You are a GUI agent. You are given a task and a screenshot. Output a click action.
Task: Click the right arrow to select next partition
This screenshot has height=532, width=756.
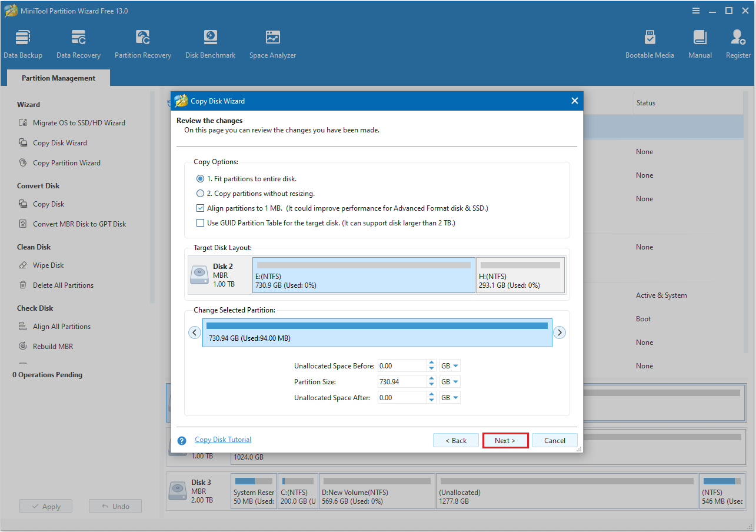point(559,332)
